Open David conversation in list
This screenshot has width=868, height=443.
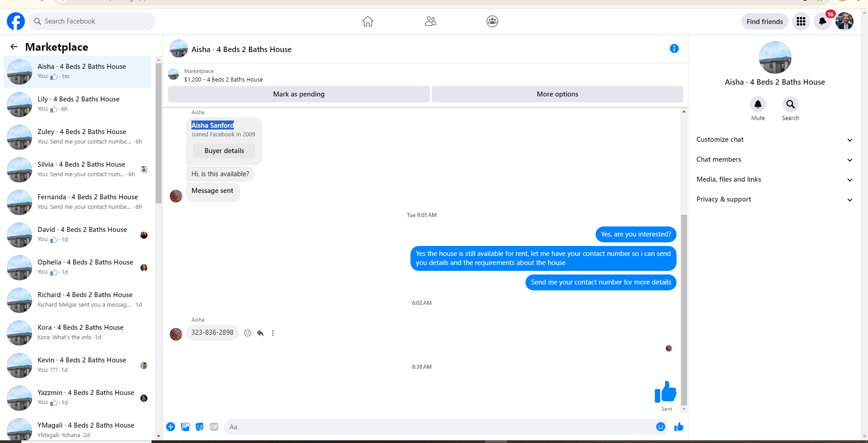[77, 235]
